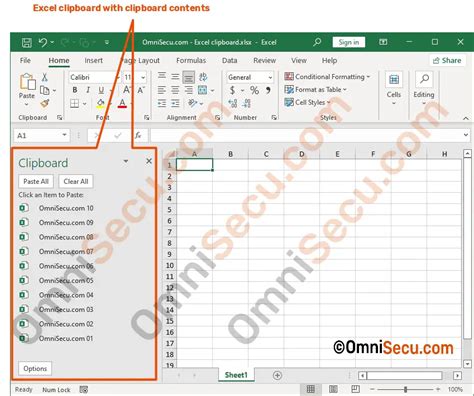
Task: Click the Insert Function fx icon
Action: pos(138,136)
